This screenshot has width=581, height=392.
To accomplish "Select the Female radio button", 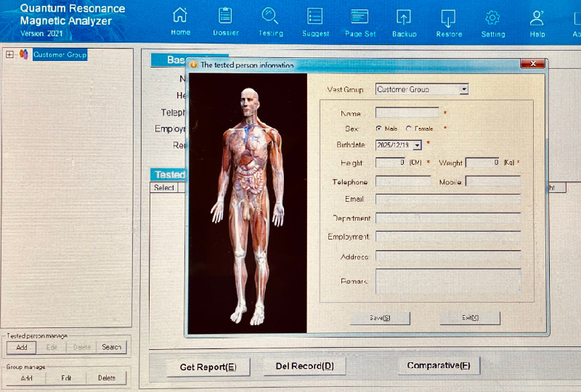I will click(x=409, y=128).
